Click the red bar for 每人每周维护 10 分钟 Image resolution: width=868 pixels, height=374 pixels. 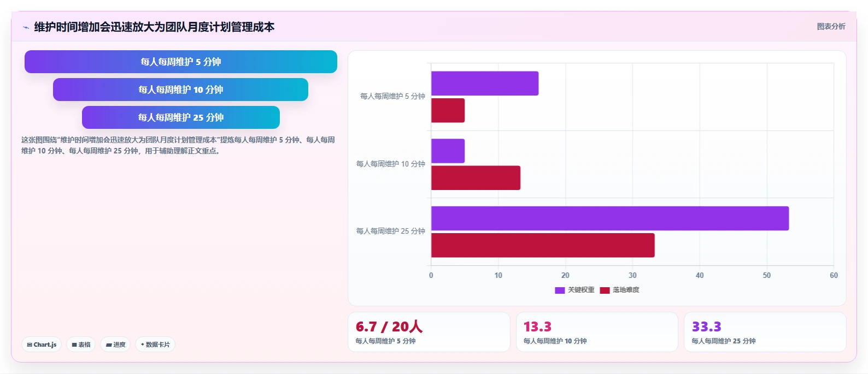pyautogui.click(x=476, y=178)
